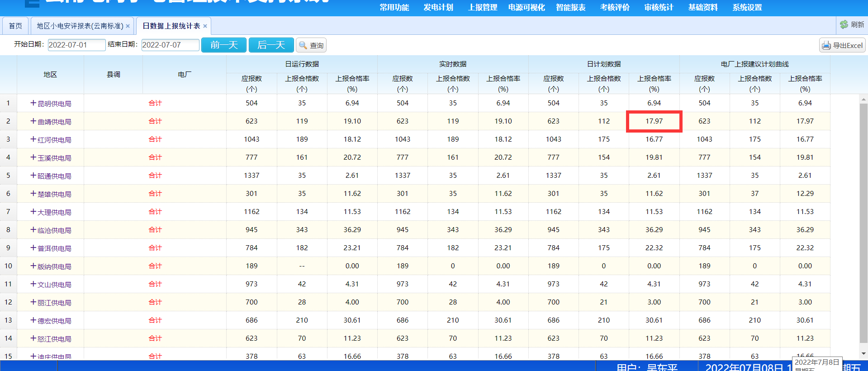
Task: Click row number 13
Action: [8, 320]
